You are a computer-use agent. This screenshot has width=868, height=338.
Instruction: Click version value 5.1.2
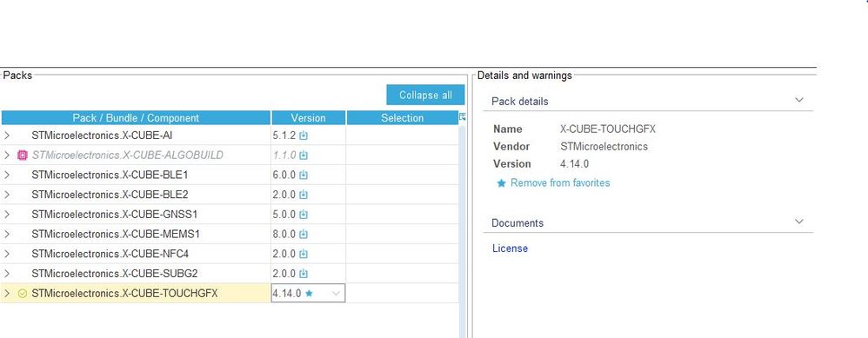point(284,136)
